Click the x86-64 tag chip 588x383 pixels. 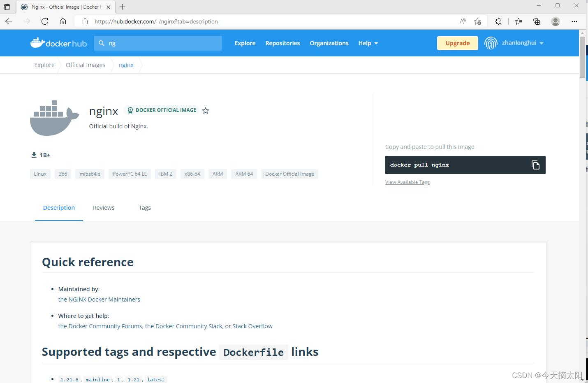click(x=192, y=174)
